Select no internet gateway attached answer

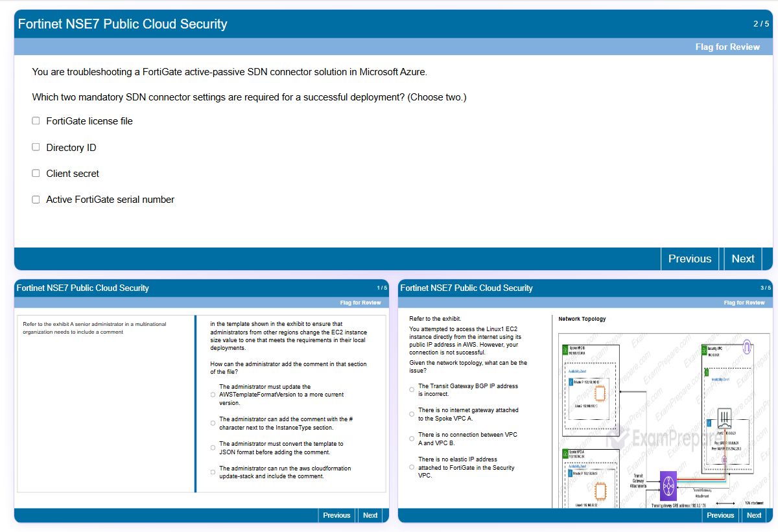412,414
